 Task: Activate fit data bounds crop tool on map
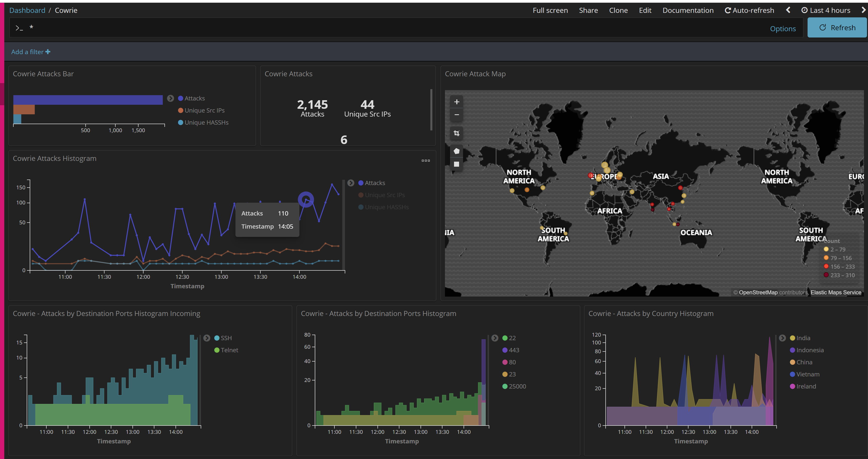[x=457, y=133]
